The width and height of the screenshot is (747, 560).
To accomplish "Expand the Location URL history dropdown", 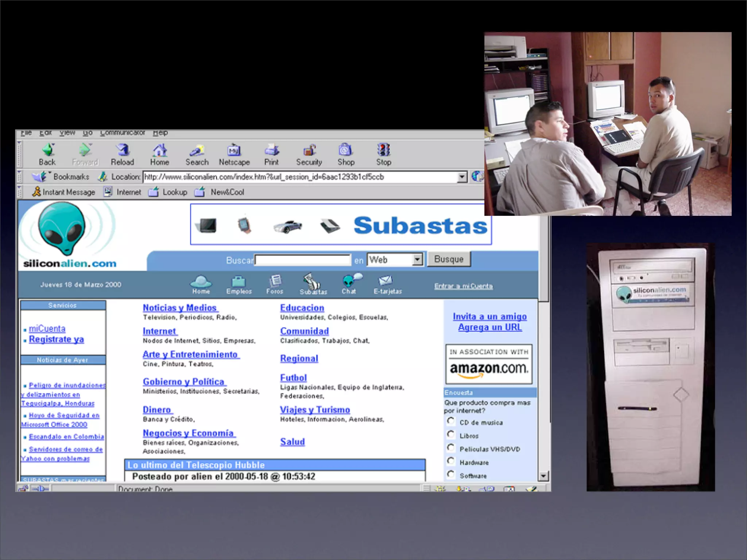I will point(462,177).
